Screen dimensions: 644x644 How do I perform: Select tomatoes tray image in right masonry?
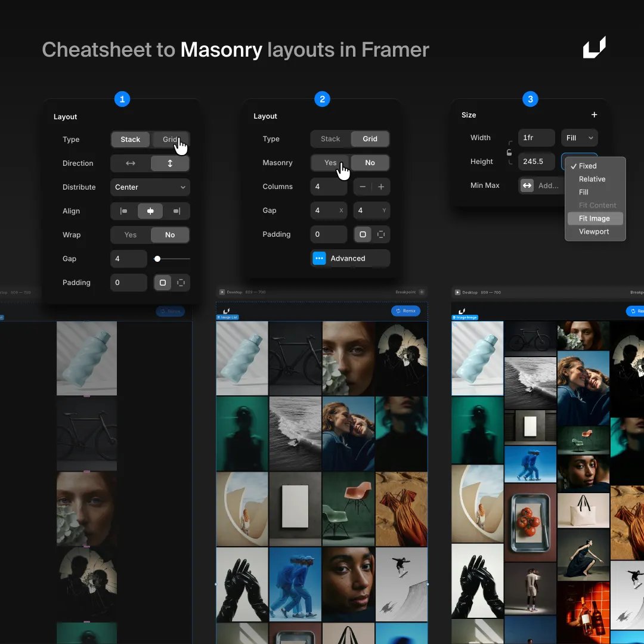(530, 522)
